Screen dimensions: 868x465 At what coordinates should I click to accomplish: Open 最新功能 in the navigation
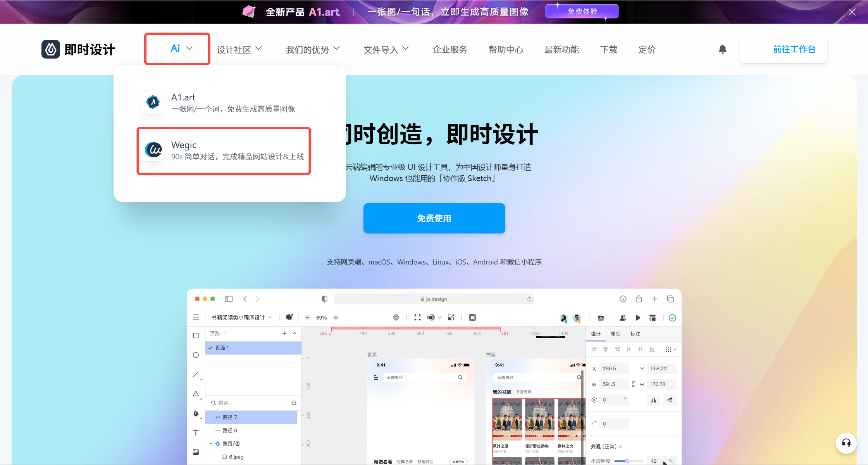(x=561, y=50)
